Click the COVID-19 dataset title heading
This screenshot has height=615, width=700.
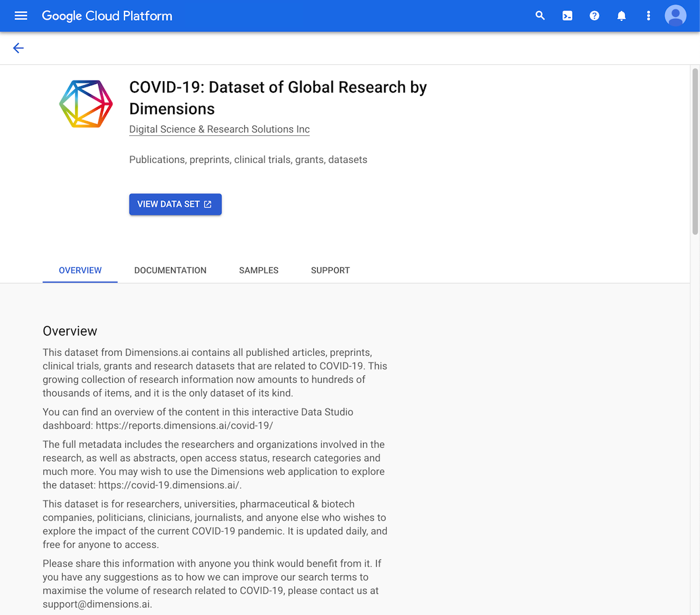[x=278, y=98]
